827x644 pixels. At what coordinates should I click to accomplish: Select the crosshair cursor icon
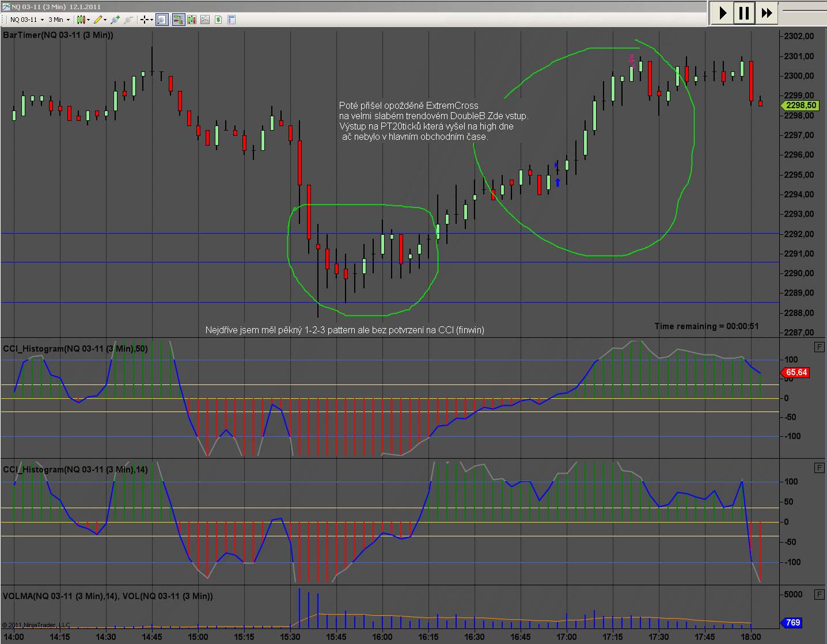point(144,20)
